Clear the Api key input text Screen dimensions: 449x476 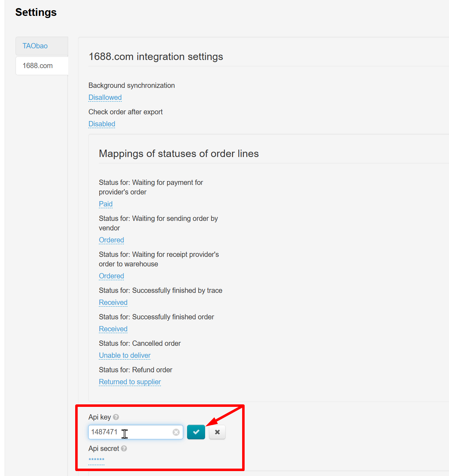(x=176, y=432)
